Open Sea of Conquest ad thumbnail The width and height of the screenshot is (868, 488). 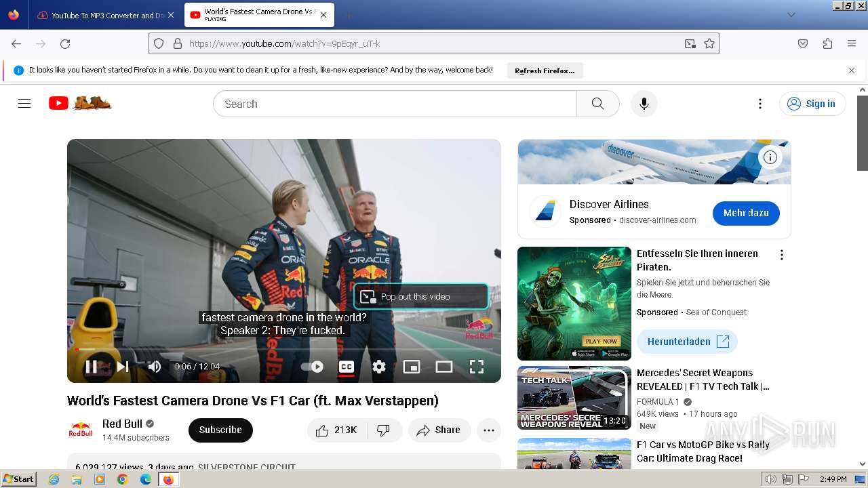click(x=574, y=304)
